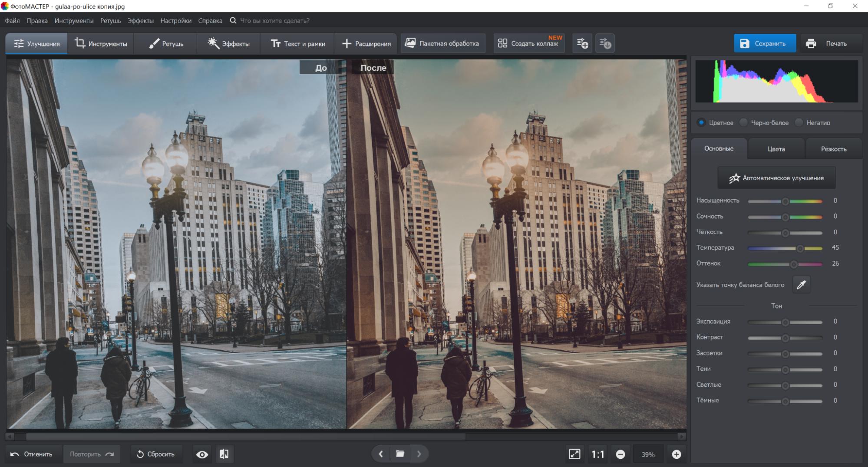Viewport: 868px width, 467px height.
Task: Click the search field 'Что вы хотите сделать?'
Action: click(x=274, y=20)
